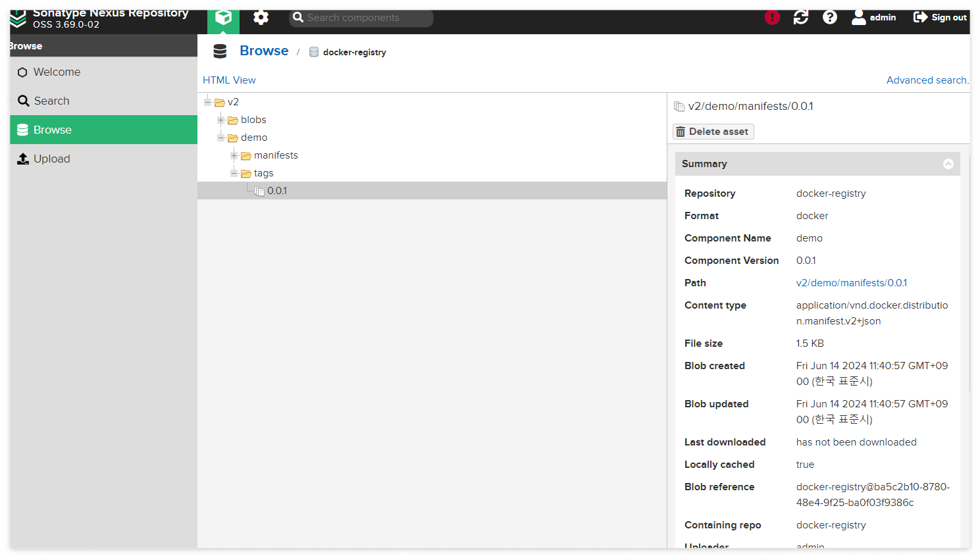The height and width of the screenshot is (558, 980).
Task: Click docker-registry in the breadcrumb
Action: coord(354,53)
